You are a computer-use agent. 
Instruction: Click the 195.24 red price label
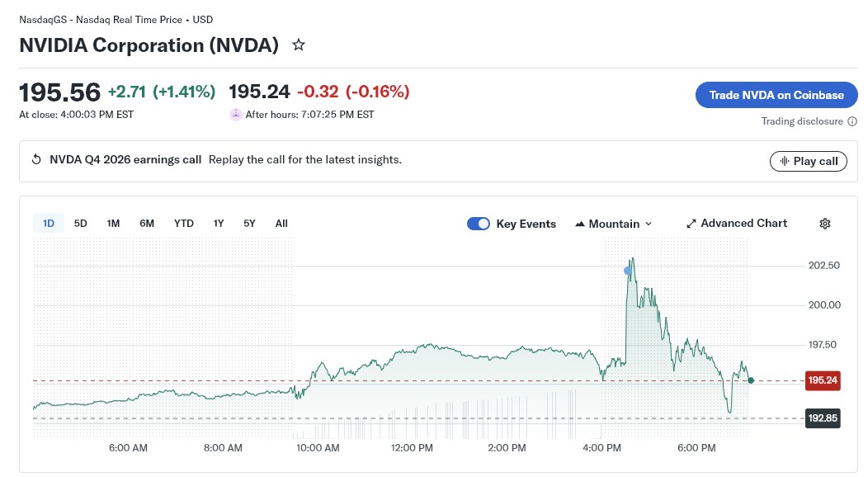[x=823, y=380]
